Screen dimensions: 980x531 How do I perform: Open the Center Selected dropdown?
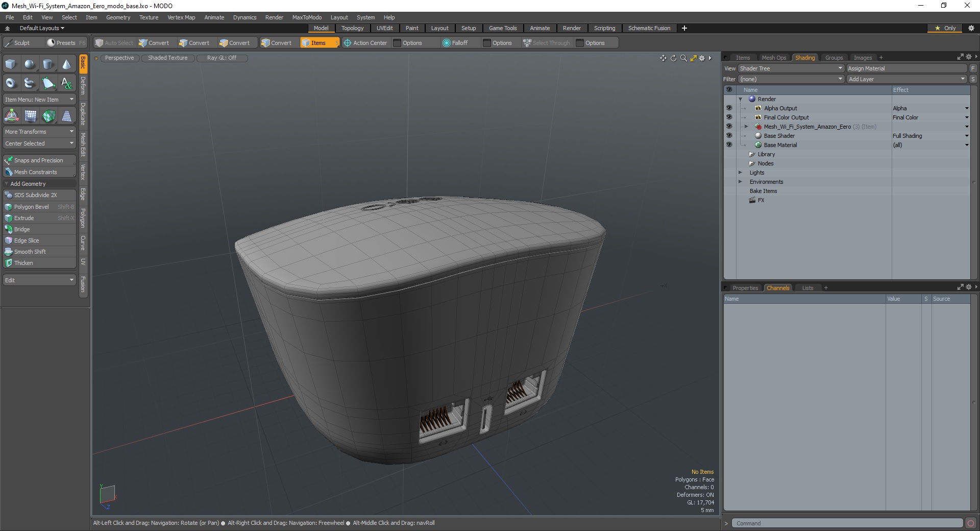(x=40, y=143)
